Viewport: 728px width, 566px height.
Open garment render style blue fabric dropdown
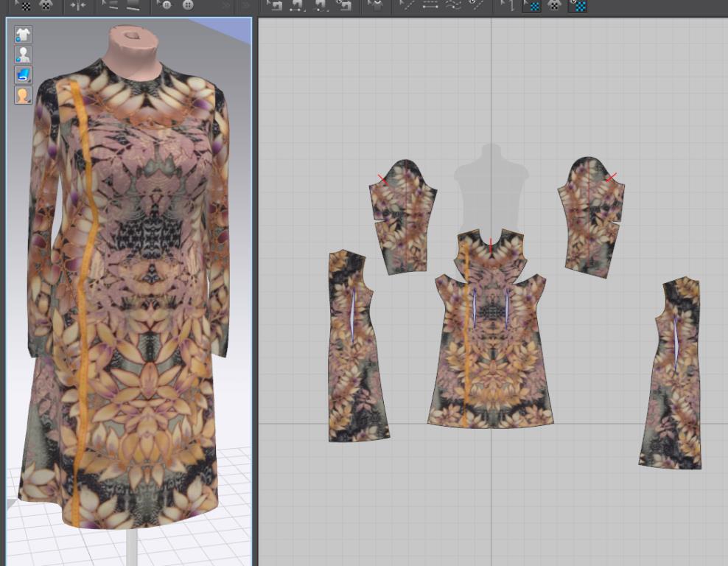[x=23, y=74]
